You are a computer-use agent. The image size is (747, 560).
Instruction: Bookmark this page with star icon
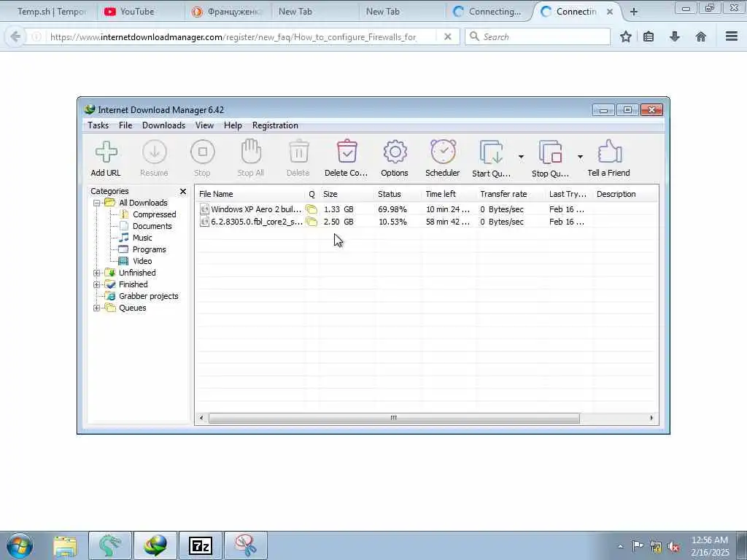click(626, 36)
